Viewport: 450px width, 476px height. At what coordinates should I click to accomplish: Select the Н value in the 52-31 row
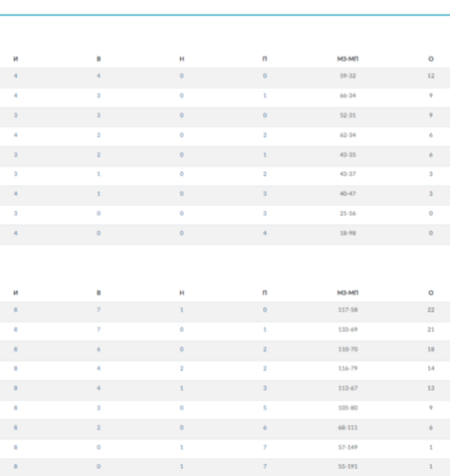point(181,116)
